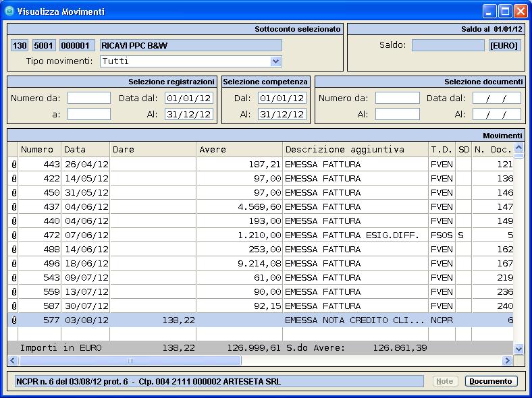Click registrazioni Data dal field 01/01/12
The width and height of the screenshot is (532, 398).
(189, 98)
